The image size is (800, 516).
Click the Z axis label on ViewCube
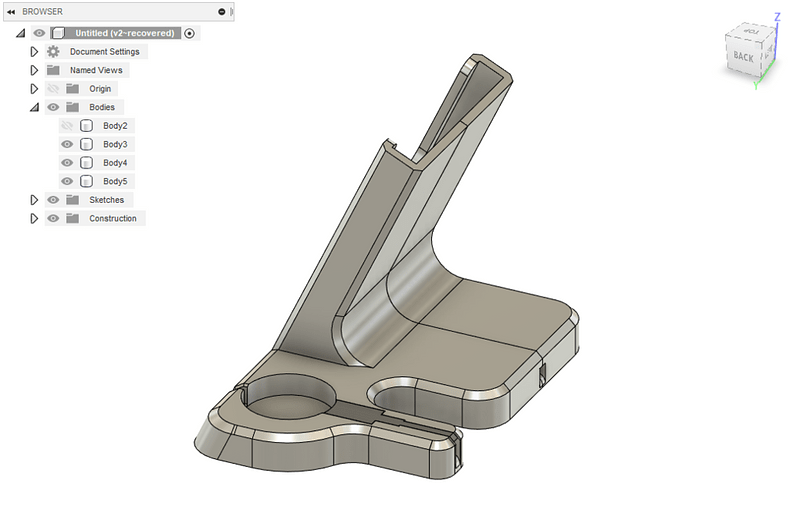click(x=778, y=17)
